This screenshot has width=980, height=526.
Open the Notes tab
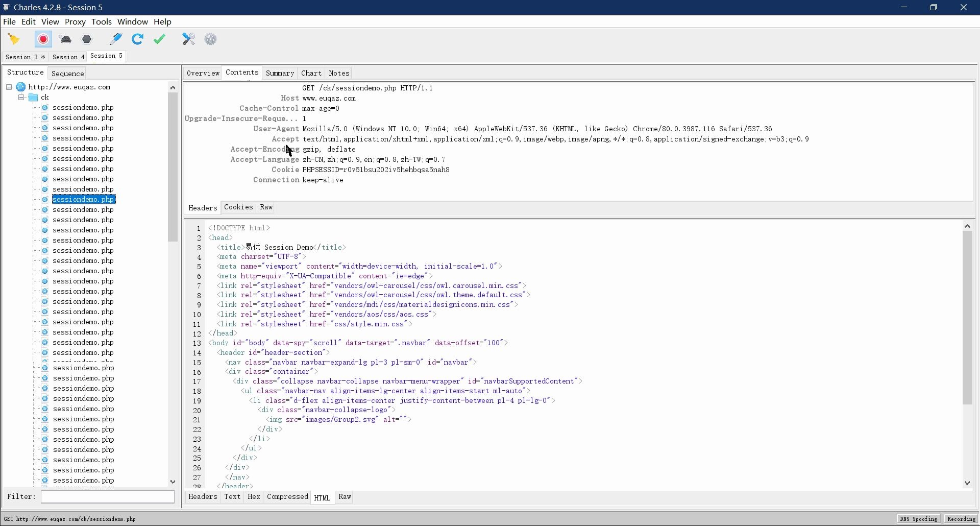pos(339,73)
